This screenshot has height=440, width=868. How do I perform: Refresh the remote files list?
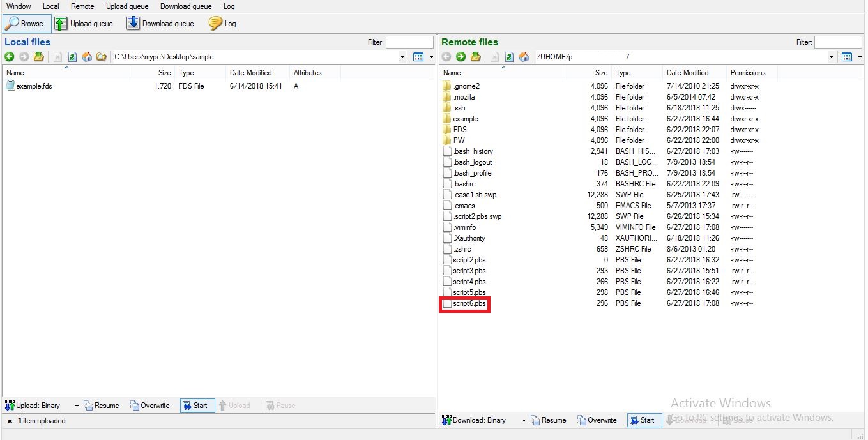(x=509, y=57)
